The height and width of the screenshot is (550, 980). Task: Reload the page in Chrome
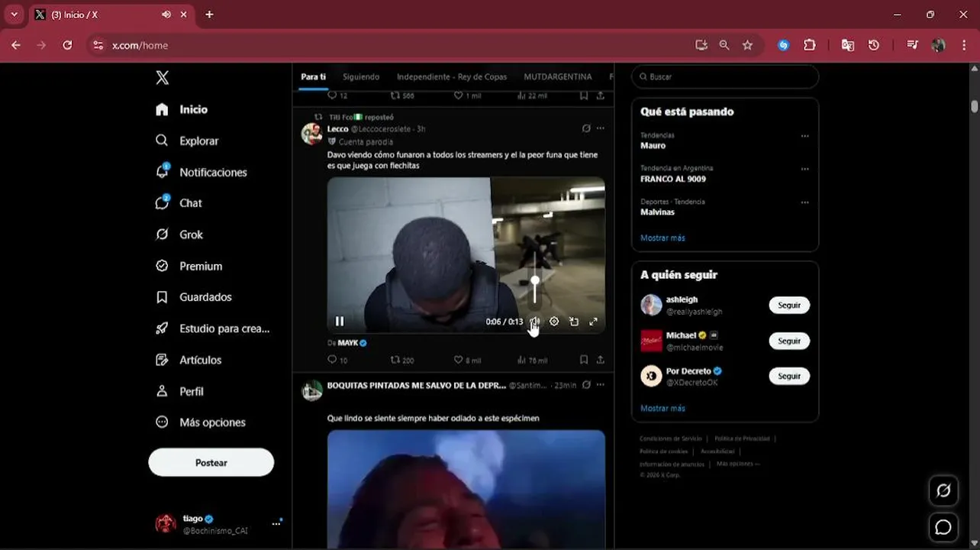tap(67, 45)
